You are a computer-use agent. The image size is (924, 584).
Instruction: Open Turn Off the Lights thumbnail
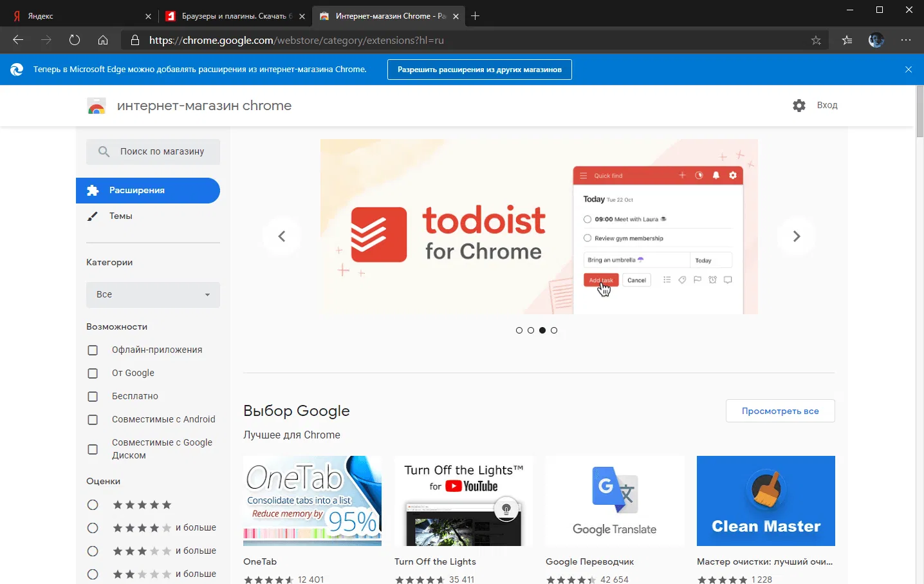(464, 501)
